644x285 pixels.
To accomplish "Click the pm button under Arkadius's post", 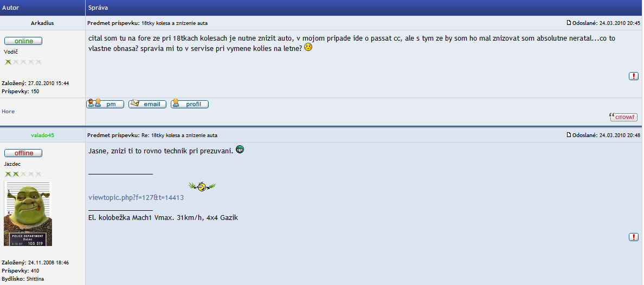I will [x=105, y=104].
